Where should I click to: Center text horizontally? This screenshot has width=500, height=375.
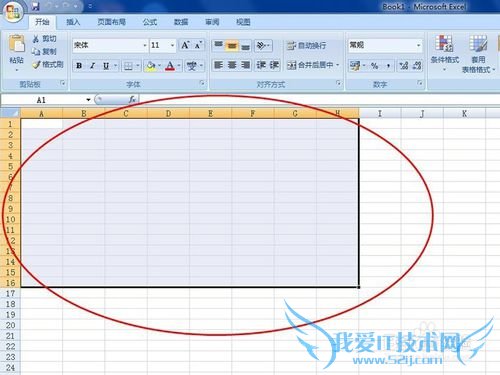pos(232,65)
